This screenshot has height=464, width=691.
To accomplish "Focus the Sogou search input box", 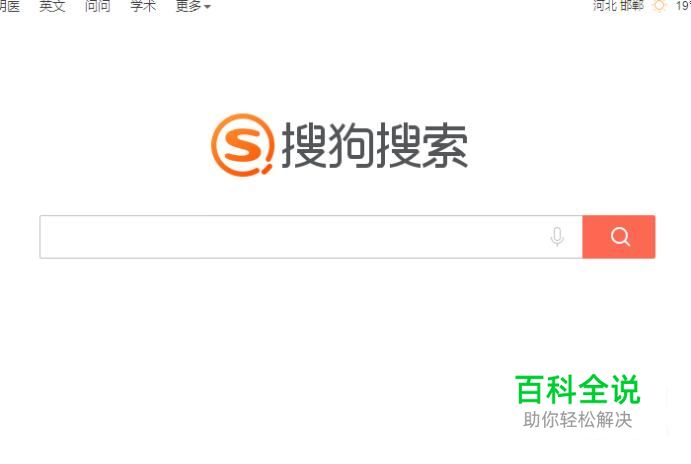I will [311, 237].
